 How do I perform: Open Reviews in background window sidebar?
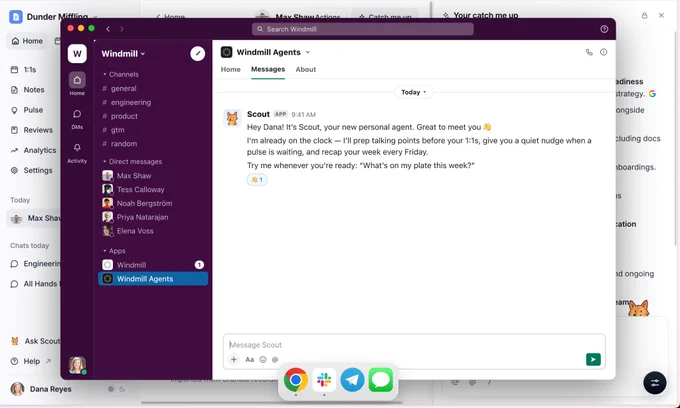pyautogui.click(x=32, y=130)
